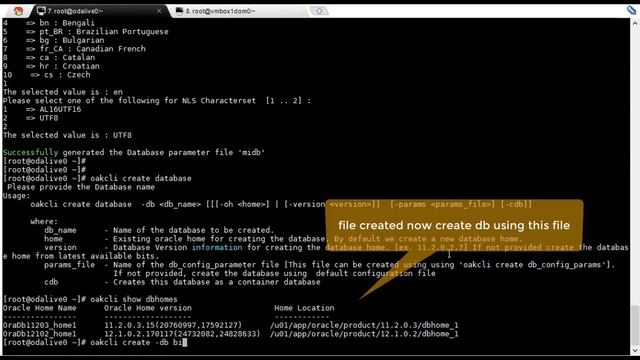Click the text 'Successfully' in terminal output
Image resolution: width=640 pixels, height=360 pixels.
coord(31,152)
